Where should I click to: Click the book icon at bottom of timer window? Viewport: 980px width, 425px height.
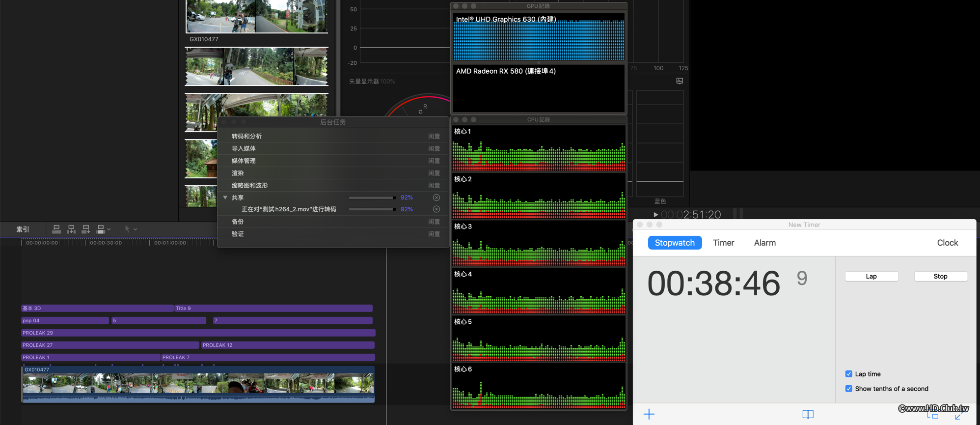[808, 414]
